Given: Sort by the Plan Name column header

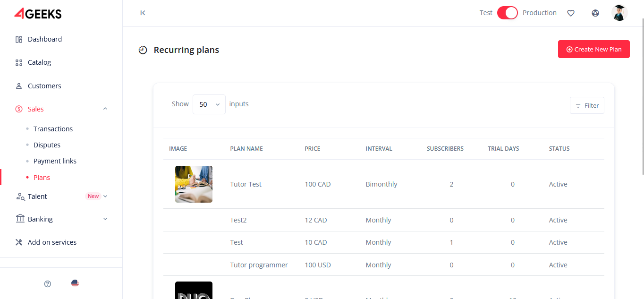Looking at the screenshot, I should coord(246,149).
